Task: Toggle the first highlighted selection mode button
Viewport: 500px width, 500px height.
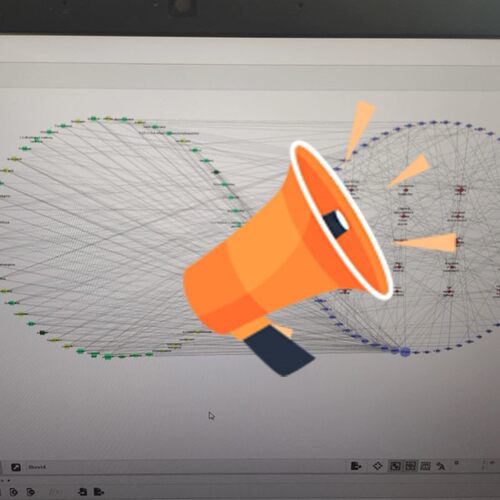Action: [395, 466]
